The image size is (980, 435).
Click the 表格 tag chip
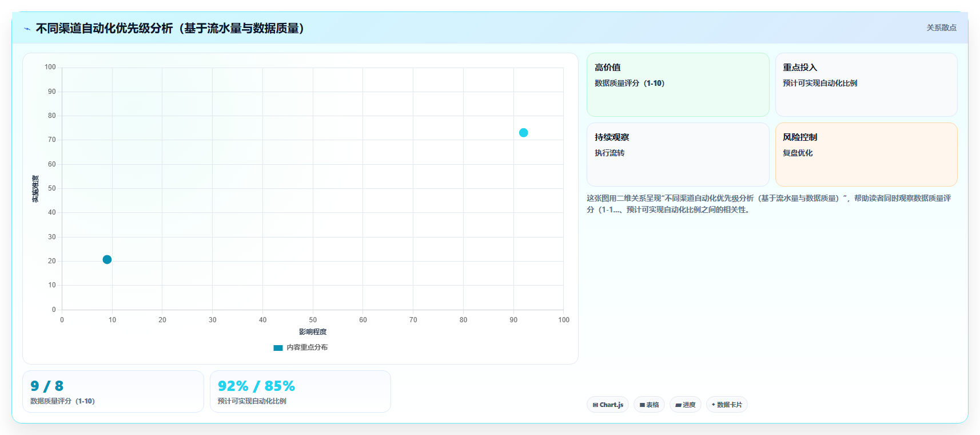[649, 405]
